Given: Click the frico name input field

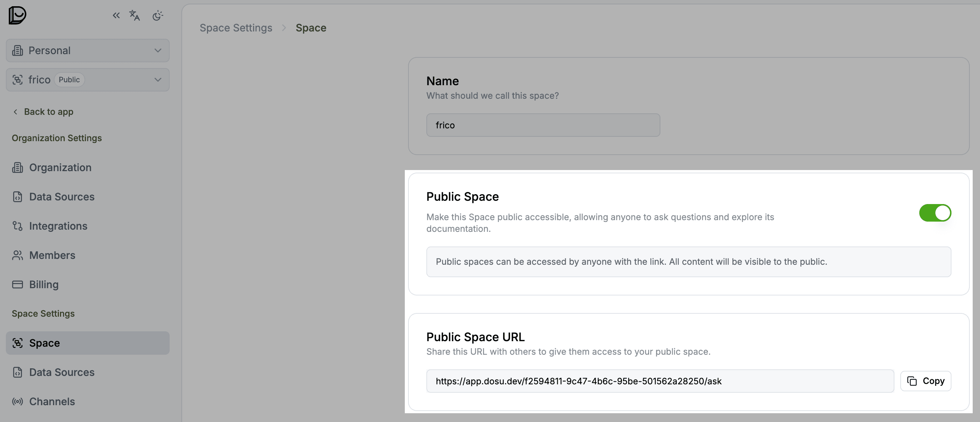Looking at the screenshot, I should (543, 125).
